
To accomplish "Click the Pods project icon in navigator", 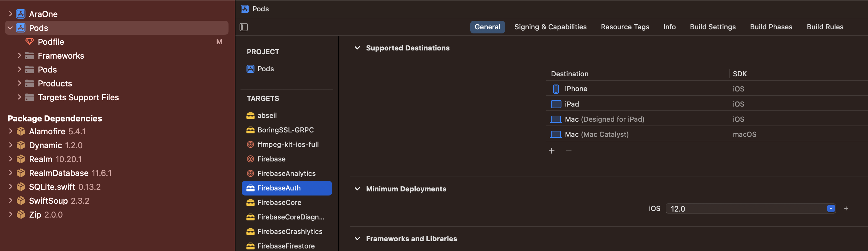I will pos(21,27).
